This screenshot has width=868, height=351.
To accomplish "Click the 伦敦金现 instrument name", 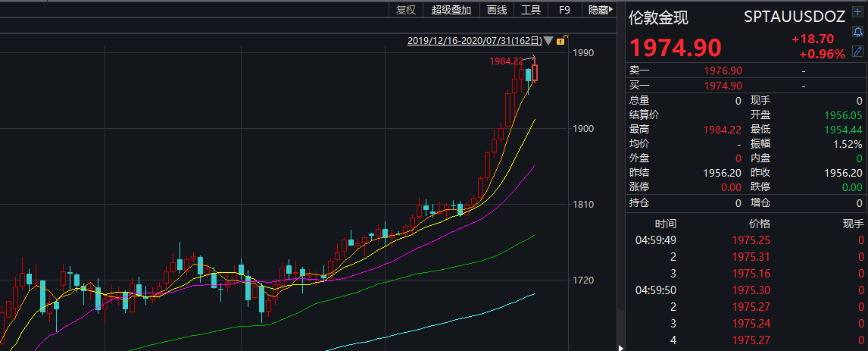I will tap(658, 17).
